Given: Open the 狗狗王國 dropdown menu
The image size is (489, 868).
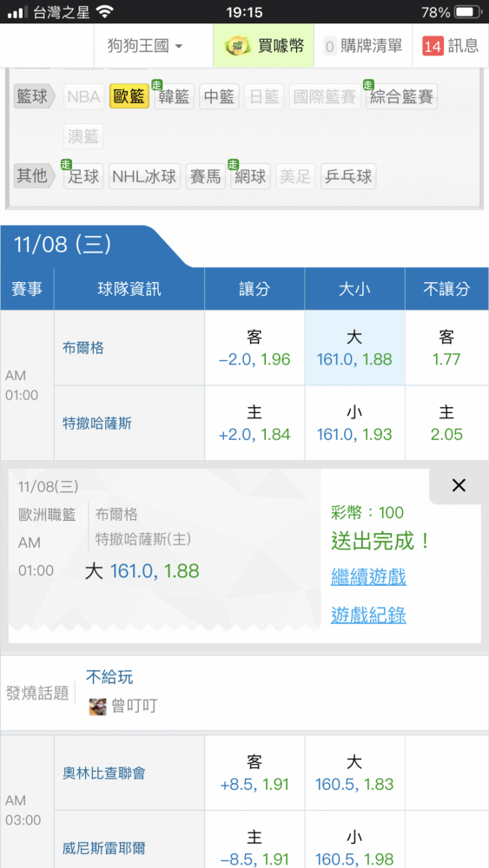Looking at the screenshot, I should click(x=145, y=46).
